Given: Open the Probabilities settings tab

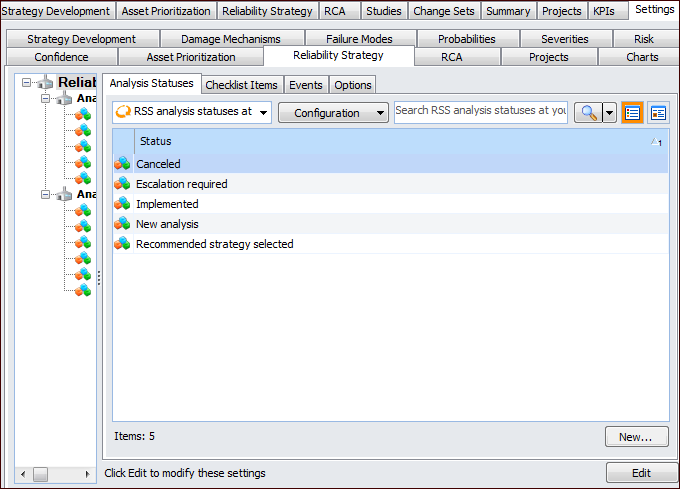Looking at the screenshot, I should pyautogui.click(x=467, y=39).
